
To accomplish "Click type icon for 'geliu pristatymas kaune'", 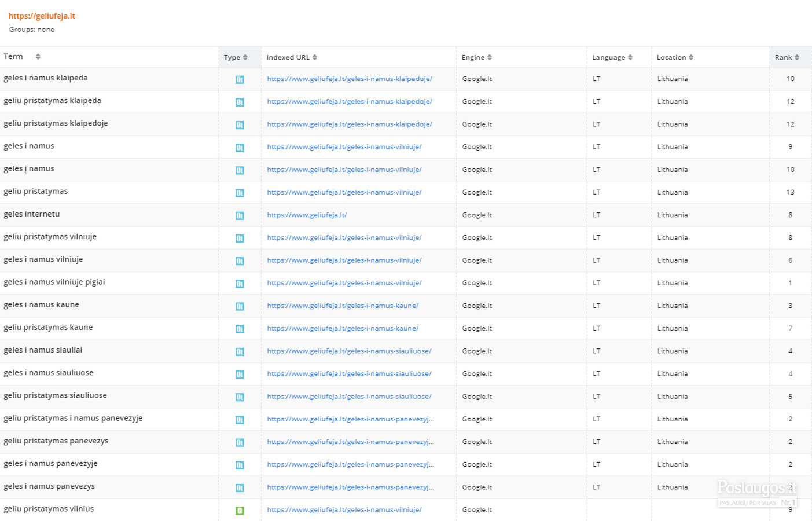I will (240, 329).
